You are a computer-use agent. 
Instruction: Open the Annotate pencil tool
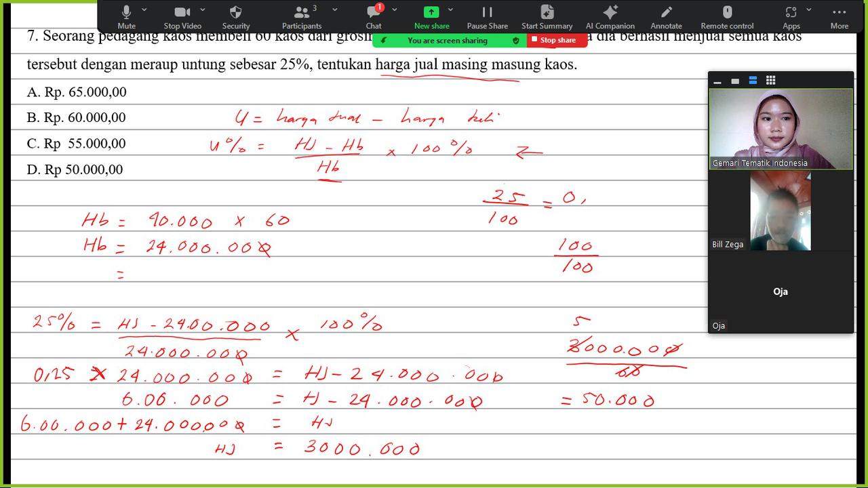tap(666, 12)
